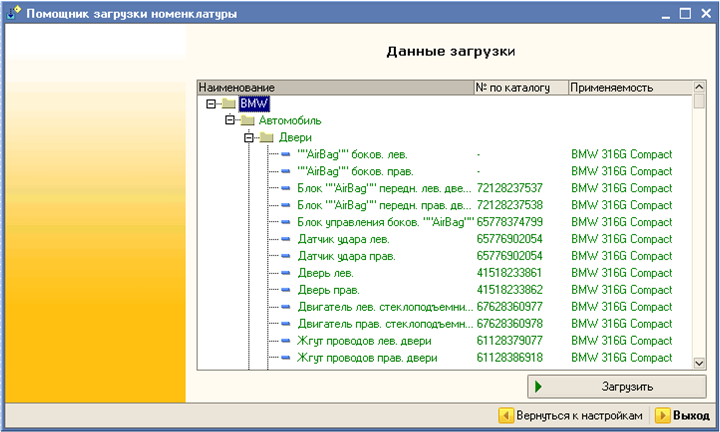This screenshot has height=432, width=720.
Task: Click item icon beside Датчик удара лев.
Action: 286,239
